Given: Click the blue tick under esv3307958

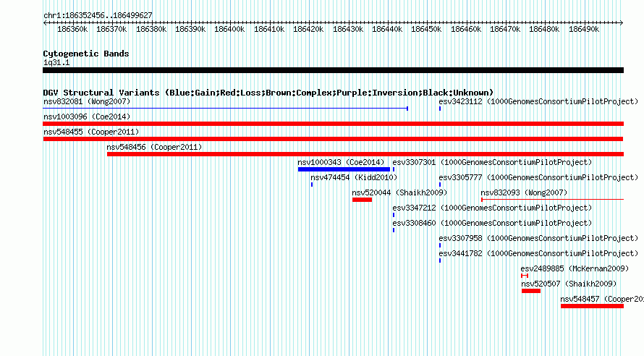Looking at the screenshot, I should [x=440, y=245].
